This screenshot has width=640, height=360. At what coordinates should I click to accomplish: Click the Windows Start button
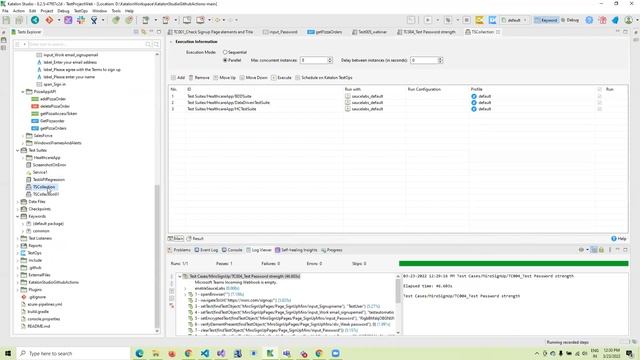click(7, 353)
